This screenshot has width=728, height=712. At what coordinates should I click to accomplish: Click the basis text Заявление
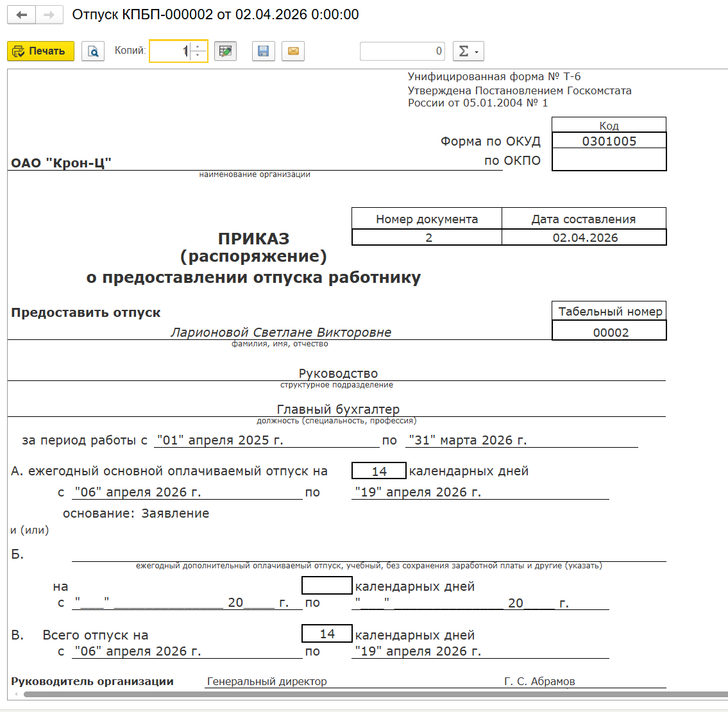(x=176, y=514)
